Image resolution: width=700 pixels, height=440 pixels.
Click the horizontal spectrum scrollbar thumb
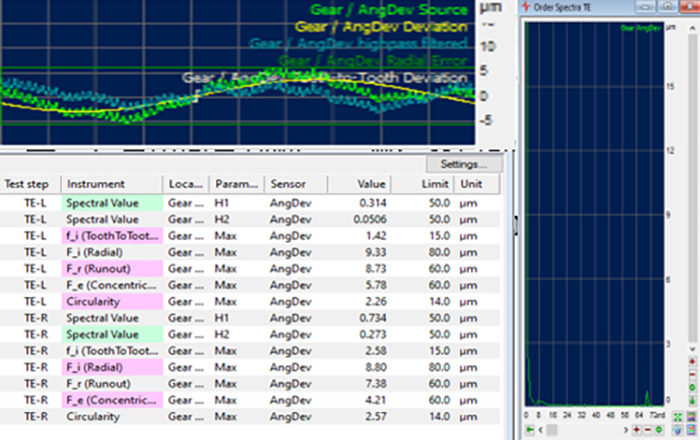(x=552, y=430)
